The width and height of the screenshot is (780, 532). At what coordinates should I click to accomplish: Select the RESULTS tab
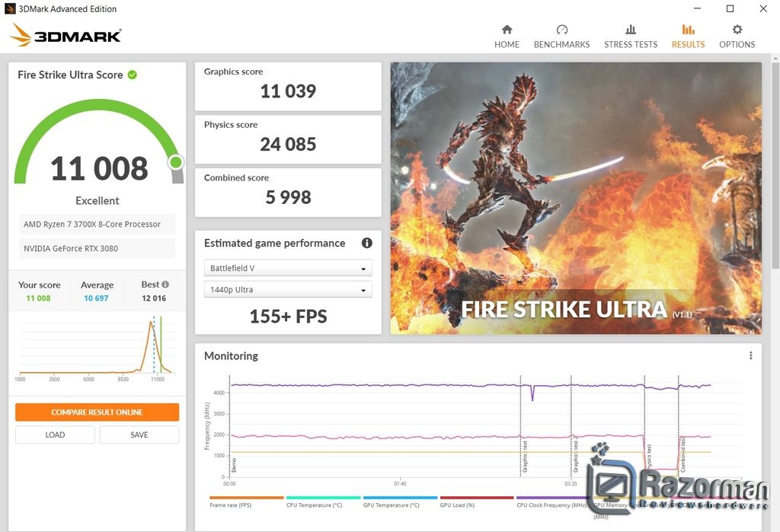(688, 37)
